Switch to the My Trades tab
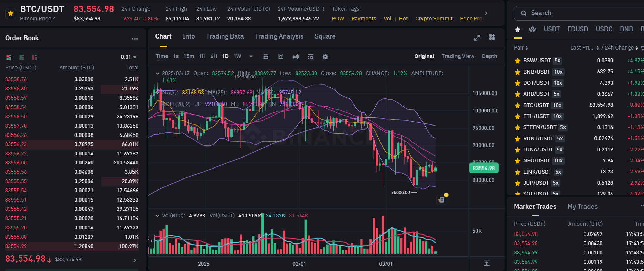This screenshot has height=271, width=644. (582, 207)
